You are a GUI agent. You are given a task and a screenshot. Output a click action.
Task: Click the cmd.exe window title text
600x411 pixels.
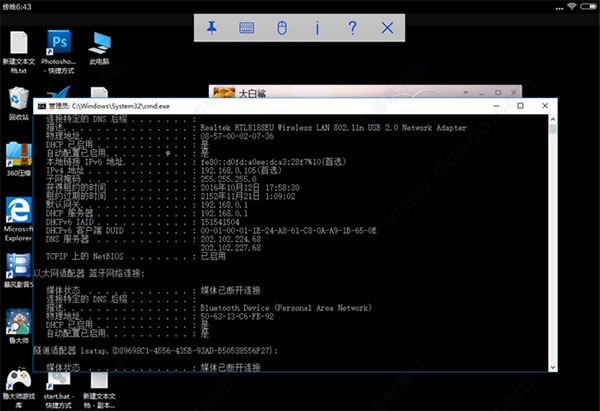pyautogui.click(x=109, y=106)
